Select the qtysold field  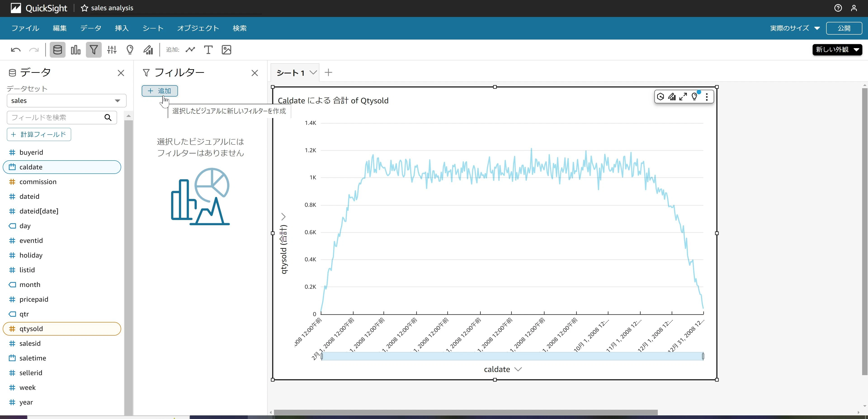pyautogui.click(x=62, y=329)
